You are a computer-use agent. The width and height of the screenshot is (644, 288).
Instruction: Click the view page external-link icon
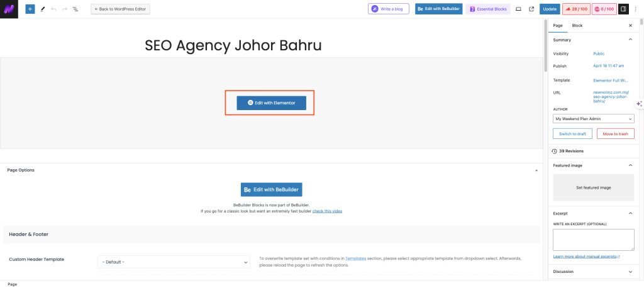pyautogui.click(x=531, y=9)
